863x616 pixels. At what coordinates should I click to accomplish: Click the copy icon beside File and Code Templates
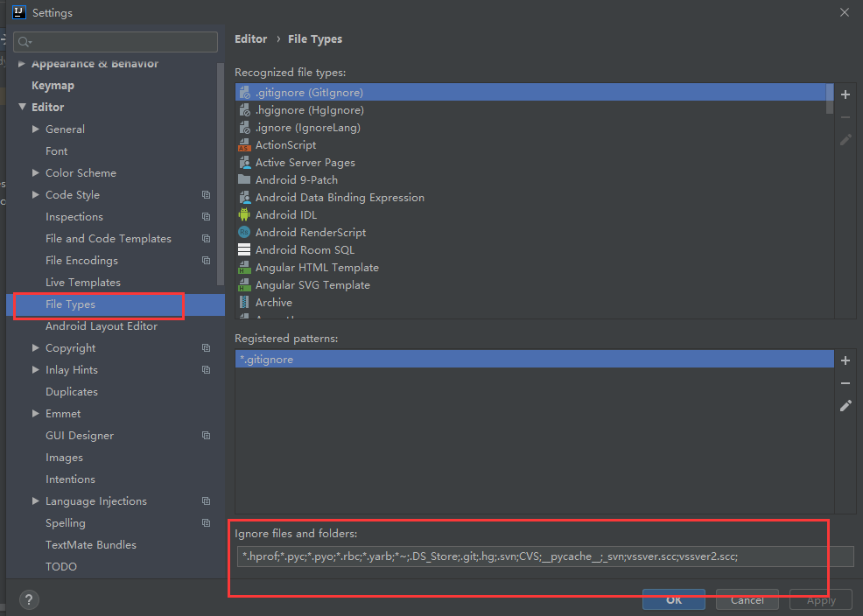coord(206,239)
